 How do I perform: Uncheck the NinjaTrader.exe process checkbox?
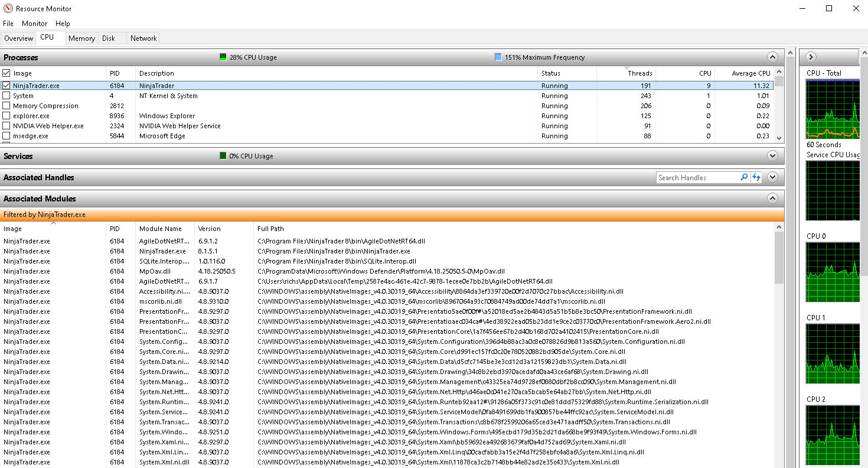pyautogui.click(x=6, y=86)
